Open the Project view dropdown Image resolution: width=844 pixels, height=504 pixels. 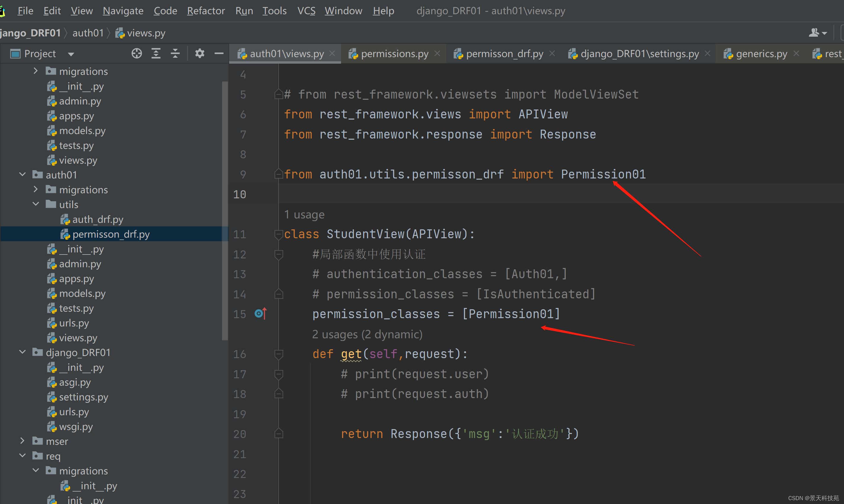coord(71,54)
